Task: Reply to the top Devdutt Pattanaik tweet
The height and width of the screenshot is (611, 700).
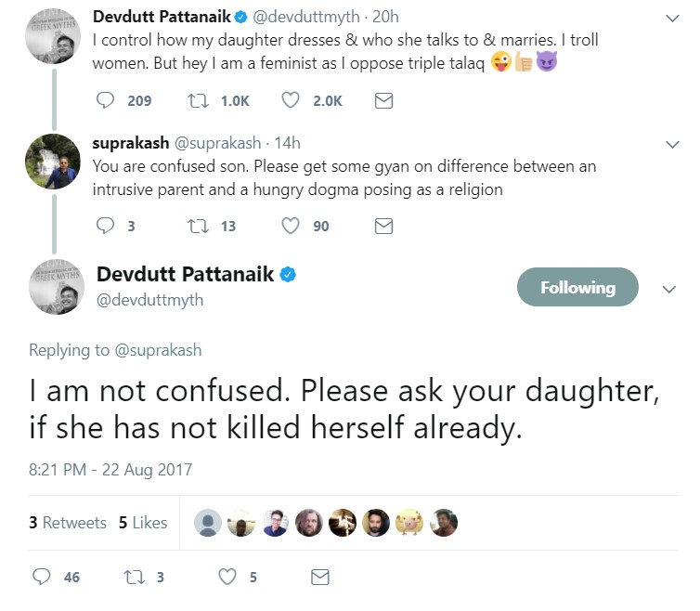Action: coord(107,100)
